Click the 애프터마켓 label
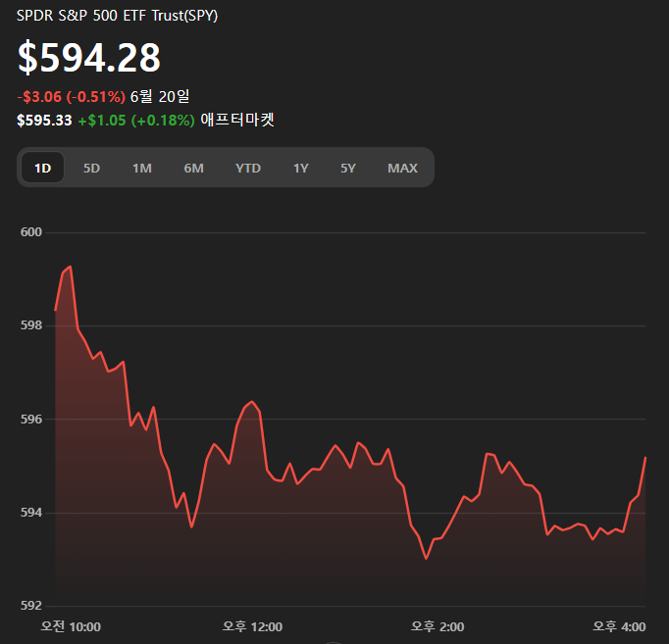 [x=237, y=120]
